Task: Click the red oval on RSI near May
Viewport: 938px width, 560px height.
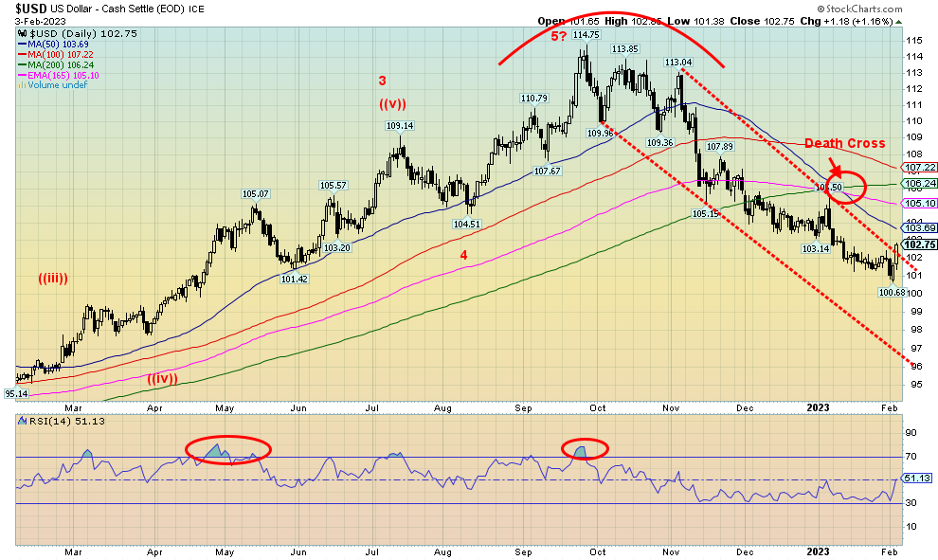Action: point(227,451)
